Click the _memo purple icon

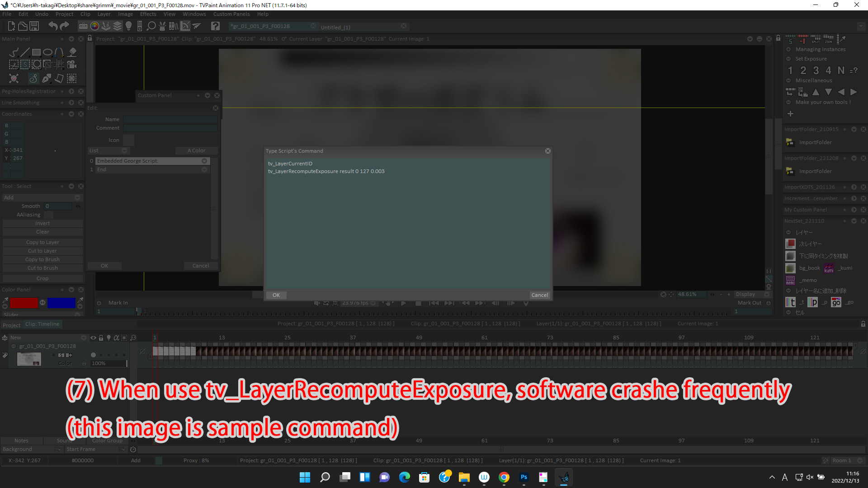tap(790, 280)
